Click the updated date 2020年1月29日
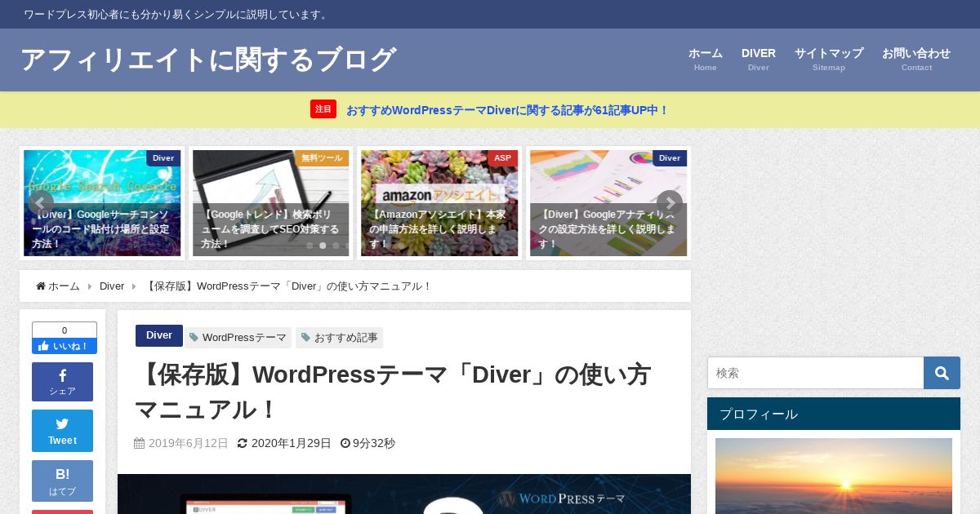Screen dimensions: 980x514 [292, 444]
